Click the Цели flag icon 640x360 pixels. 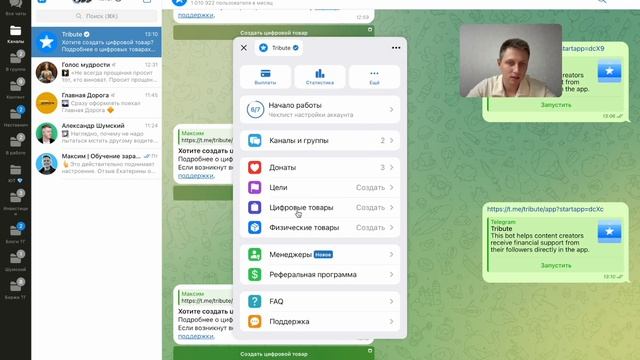255,187
